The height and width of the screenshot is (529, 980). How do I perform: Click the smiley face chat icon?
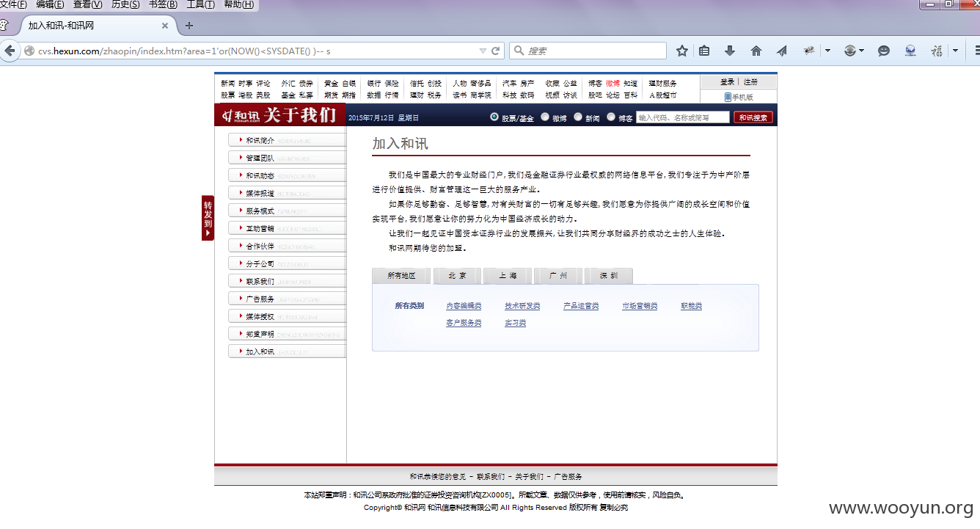tap(884, 51)
